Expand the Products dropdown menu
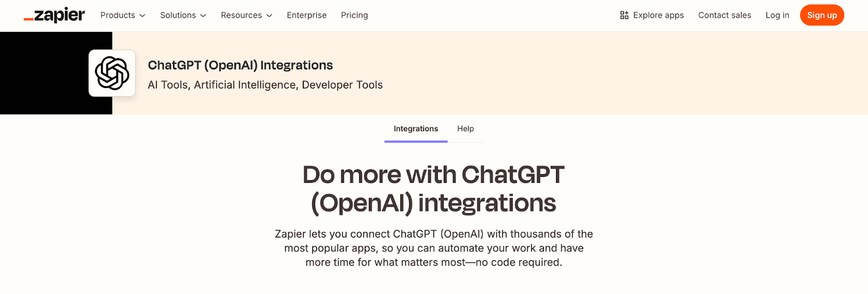Image resolution: width=868 pixels, height=294 pixels. 123,15
